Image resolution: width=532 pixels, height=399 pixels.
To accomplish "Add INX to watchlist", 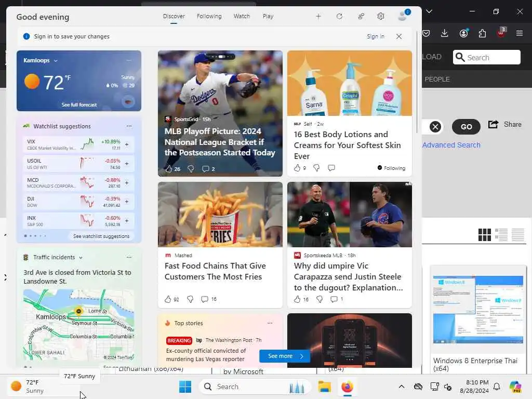I will tap(127, 220).
